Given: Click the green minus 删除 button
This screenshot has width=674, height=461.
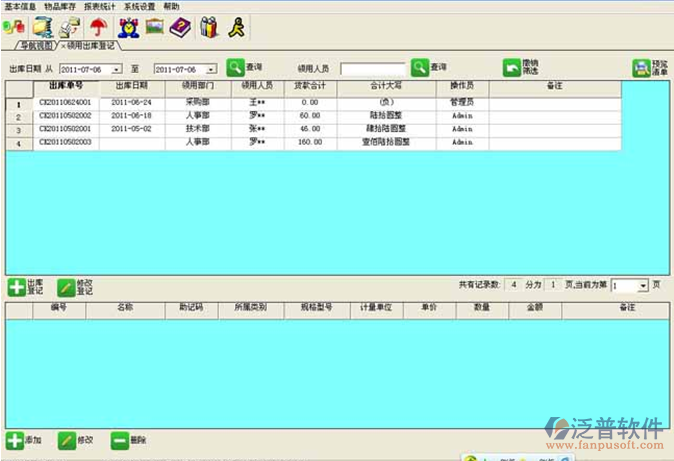Looking at the screenshot, I should 120,440.
